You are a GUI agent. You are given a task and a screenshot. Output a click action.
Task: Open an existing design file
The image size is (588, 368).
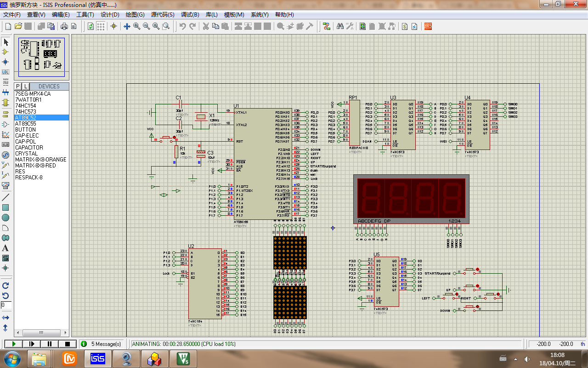point(18,26)
